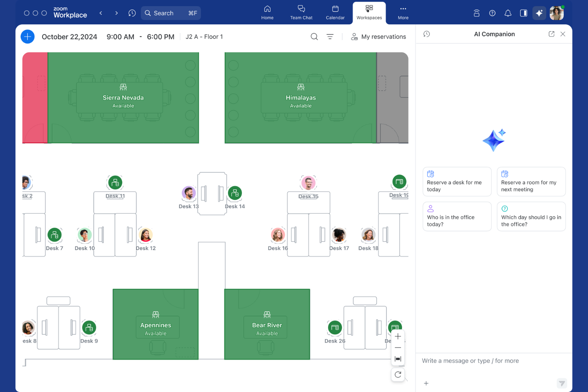Click the Desk 17 occupant avatar
Screen dimensions: 588x392
pyautogui.click(x=339, y=235)
